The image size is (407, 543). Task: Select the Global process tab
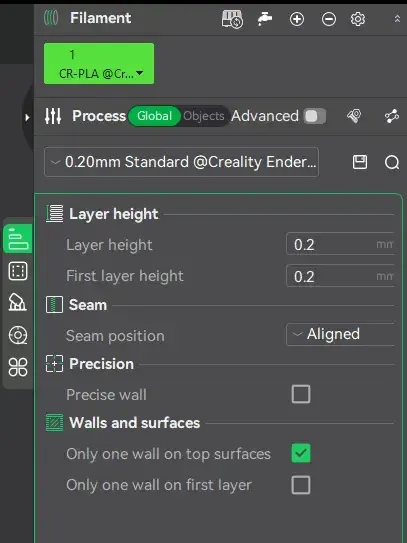pos(154,116)
